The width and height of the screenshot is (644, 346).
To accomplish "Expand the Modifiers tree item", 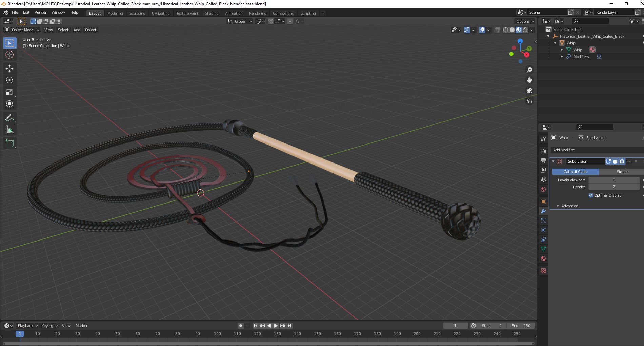I will click(562, 57).
